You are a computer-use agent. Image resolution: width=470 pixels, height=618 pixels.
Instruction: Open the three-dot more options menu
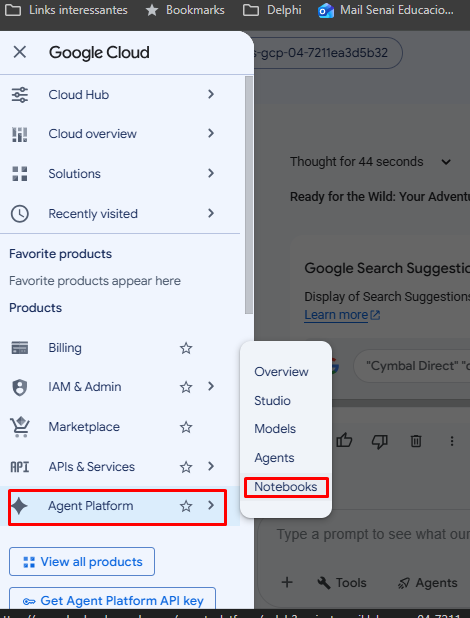pyautogui.click(x=452, y=441)
